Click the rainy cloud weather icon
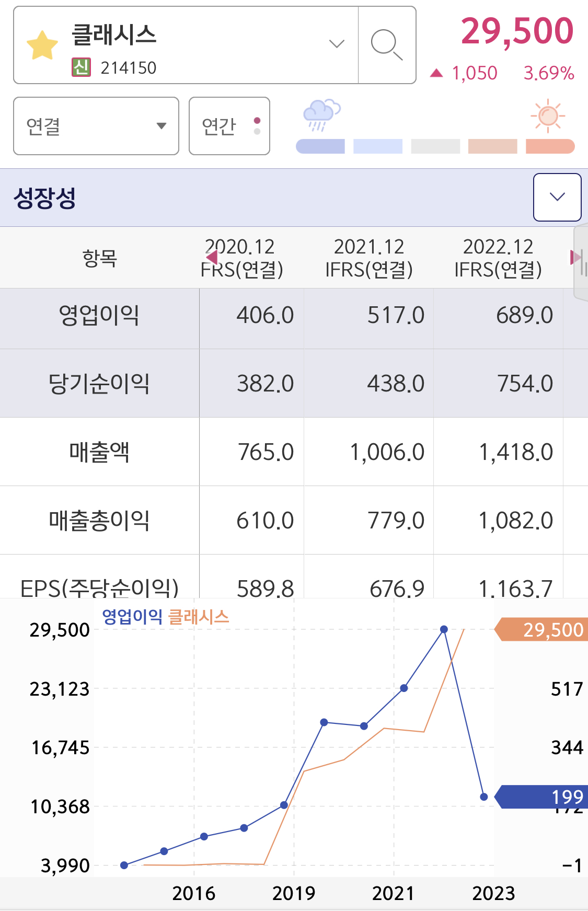Viewport: 588px width, 911px height. pos(321,115)
